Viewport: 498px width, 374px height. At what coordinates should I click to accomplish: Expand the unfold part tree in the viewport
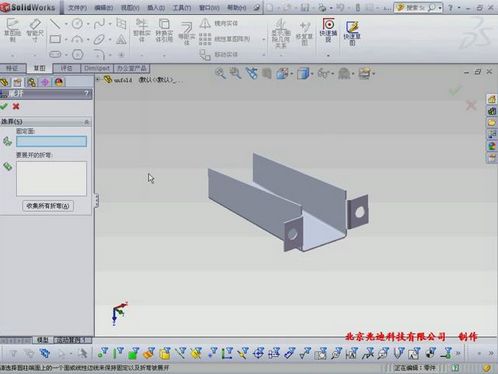98,80
